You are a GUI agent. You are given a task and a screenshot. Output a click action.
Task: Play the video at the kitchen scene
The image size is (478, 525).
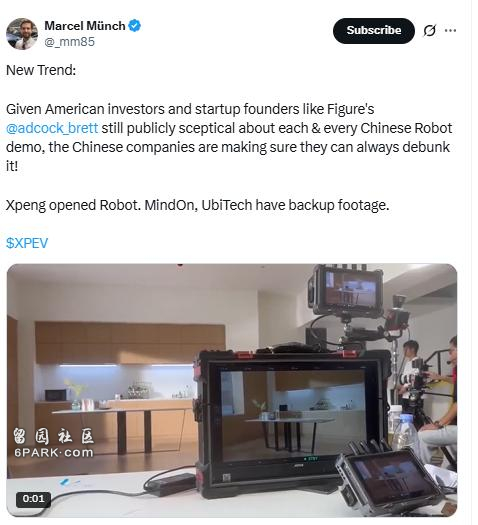click(x=232, y=390)
